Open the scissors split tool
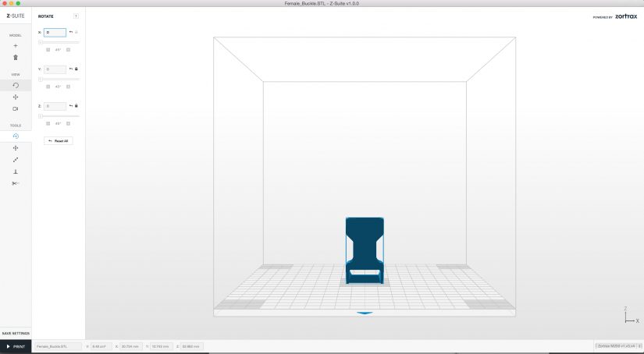Viewport: 644px width, 354px height. pyautogui.click(x=16, y=183)
